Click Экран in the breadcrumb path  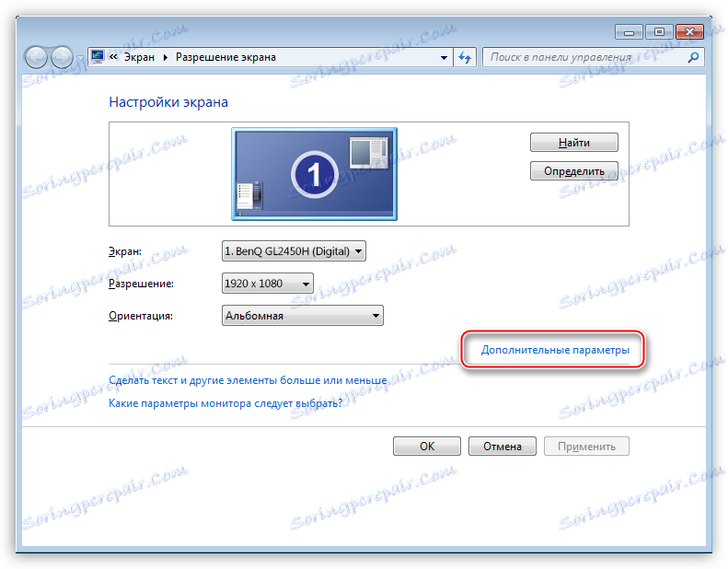point(139,57)
